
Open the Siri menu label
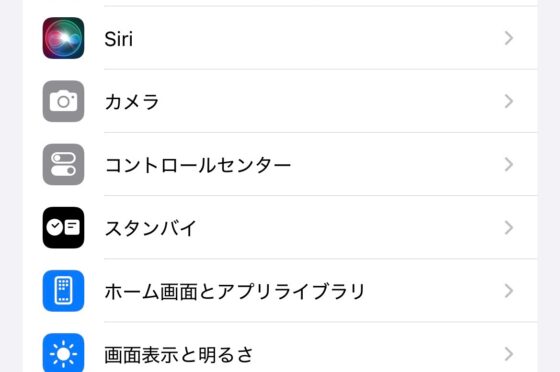click(x=119, y=39)
